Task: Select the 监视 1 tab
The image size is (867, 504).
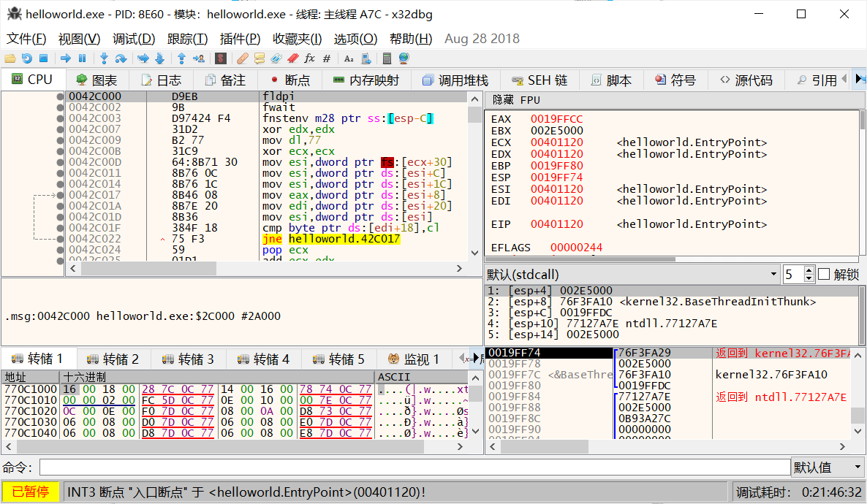Action: (x=414, y=359)
